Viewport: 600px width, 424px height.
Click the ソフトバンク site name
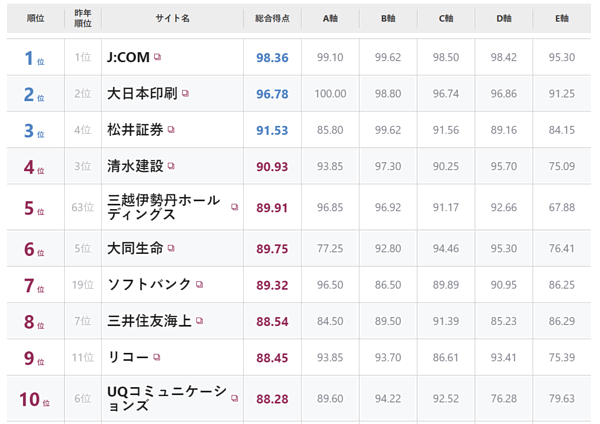click(x=149, y=285)
